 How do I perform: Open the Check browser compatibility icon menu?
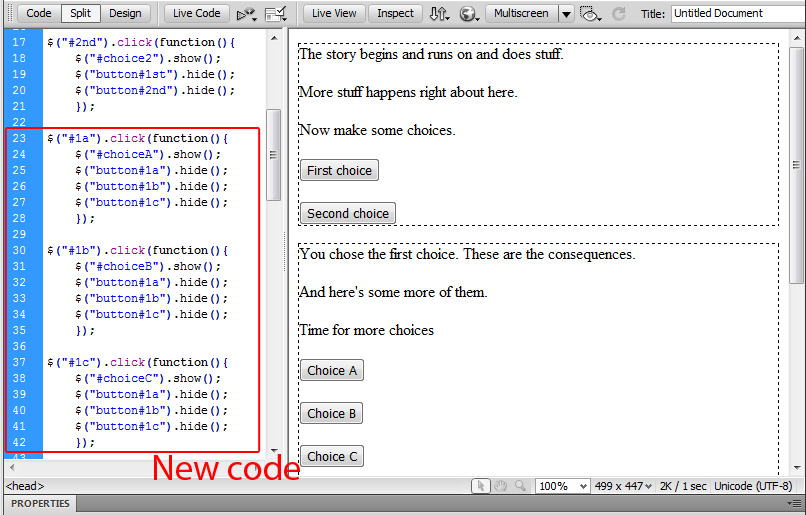(x=246, y=14)
